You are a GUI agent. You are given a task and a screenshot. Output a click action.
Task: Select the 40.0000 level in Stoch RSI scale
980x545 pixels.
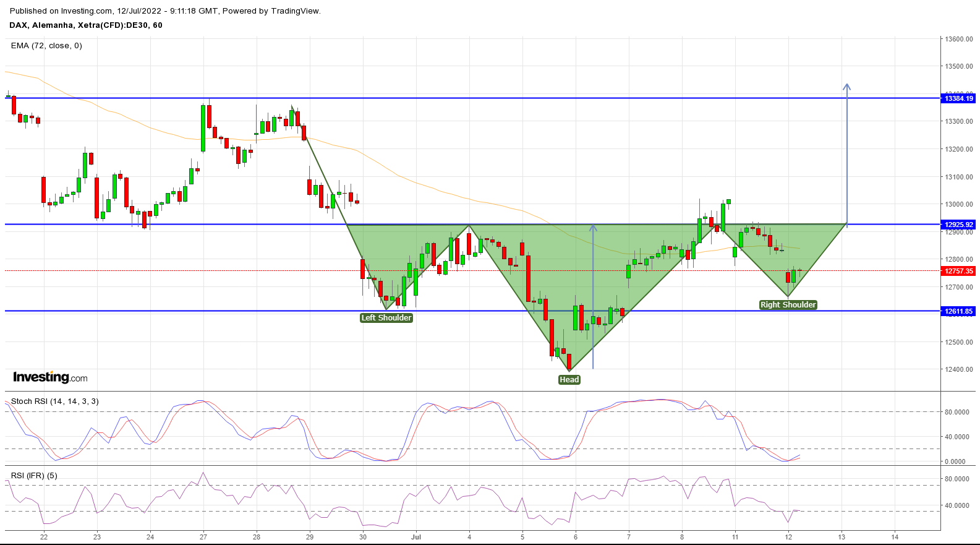click(957, 437)
